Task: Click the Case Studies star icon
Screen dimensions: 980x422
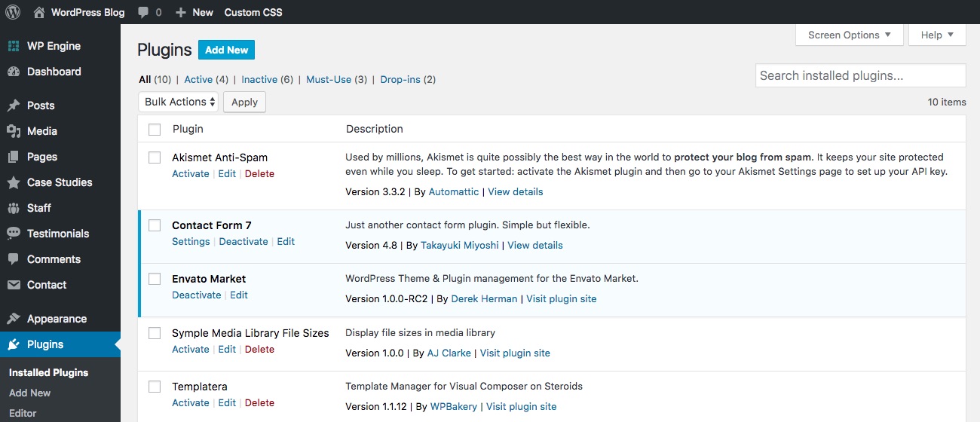Action: click(14, 182)
